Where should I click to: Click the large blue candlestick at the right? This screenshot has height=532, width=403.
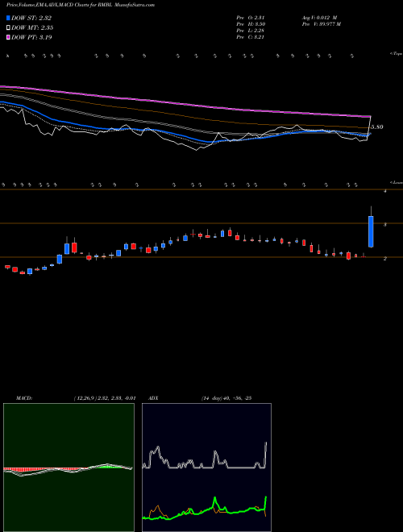371,231
